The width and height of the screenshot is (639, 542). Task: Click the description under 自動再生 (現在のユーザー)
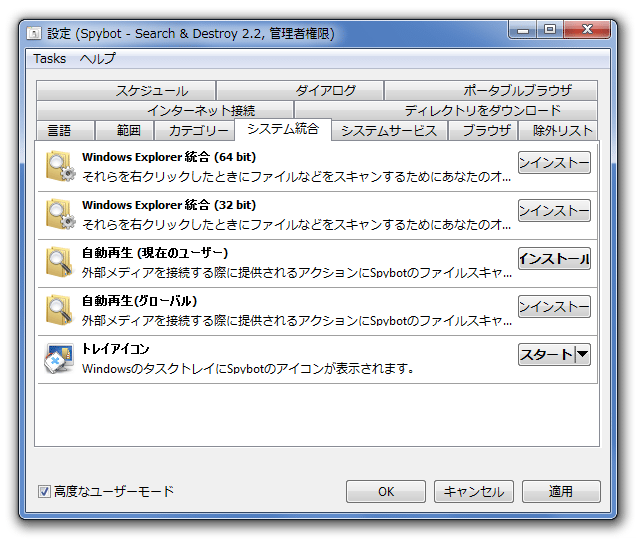[297, 272]
